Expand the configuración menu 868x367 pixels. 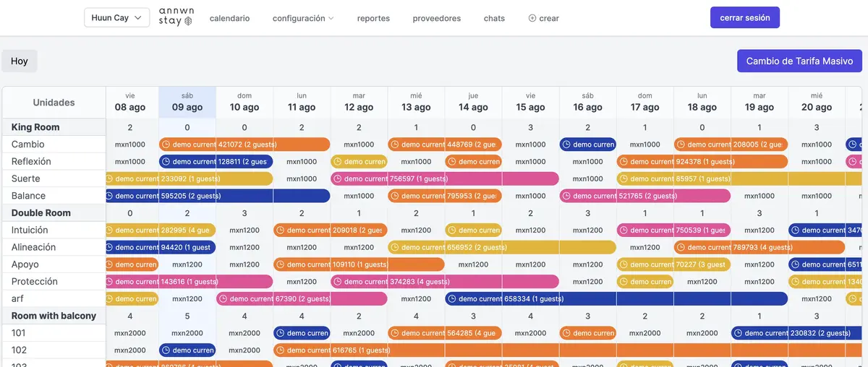tap(303, 18)
